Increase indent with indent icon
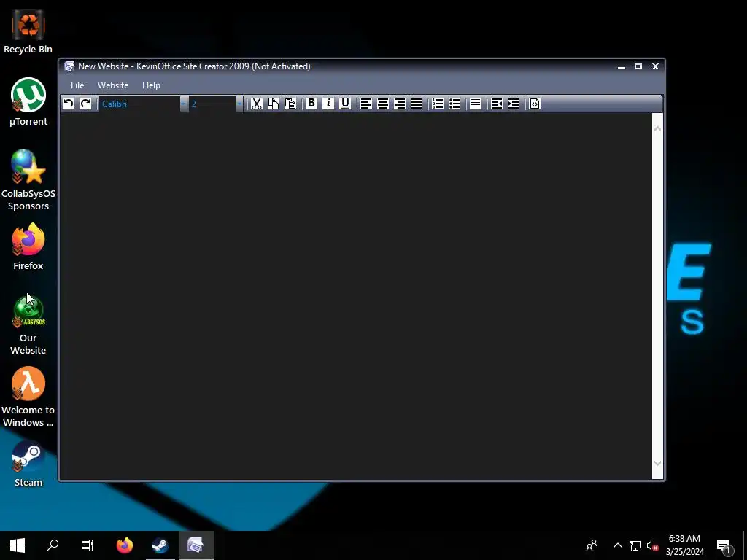 point(514,104)
